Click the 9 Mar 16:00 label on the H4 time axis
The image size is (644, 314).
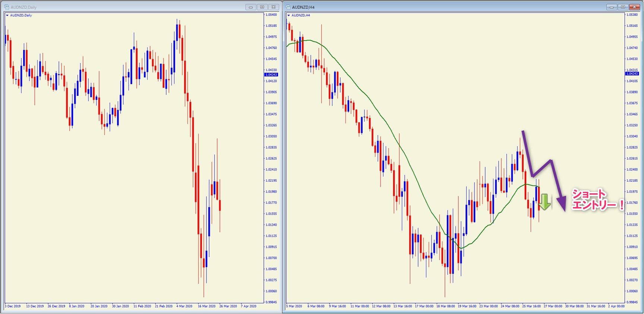click(x=337, y=306)
